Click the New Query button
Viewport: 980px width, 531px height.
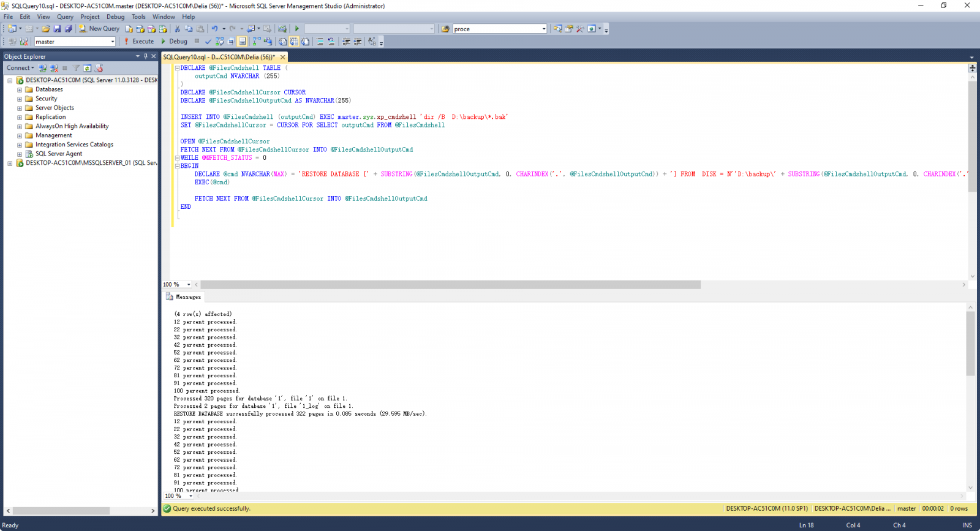coord(99,29)
